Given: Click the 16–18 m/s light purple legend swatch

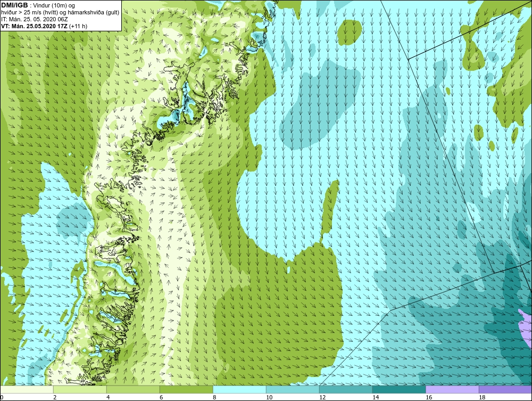Looking at the screenshot, I should 452,389.
